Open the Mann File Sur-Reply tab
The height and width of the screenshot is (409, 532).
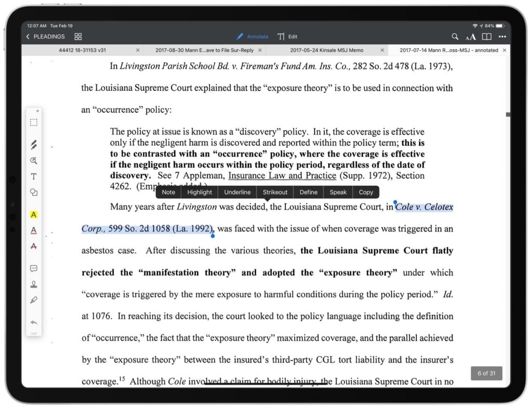click(204, 50)
